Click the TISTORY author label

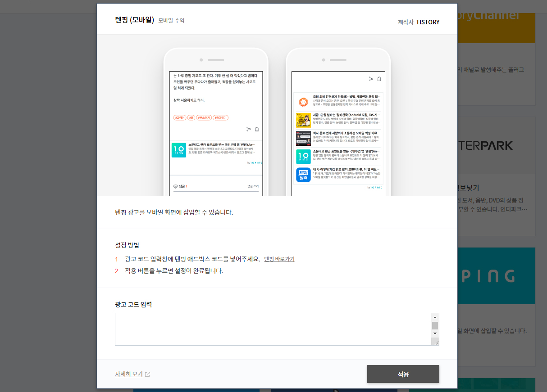[428, 22]
